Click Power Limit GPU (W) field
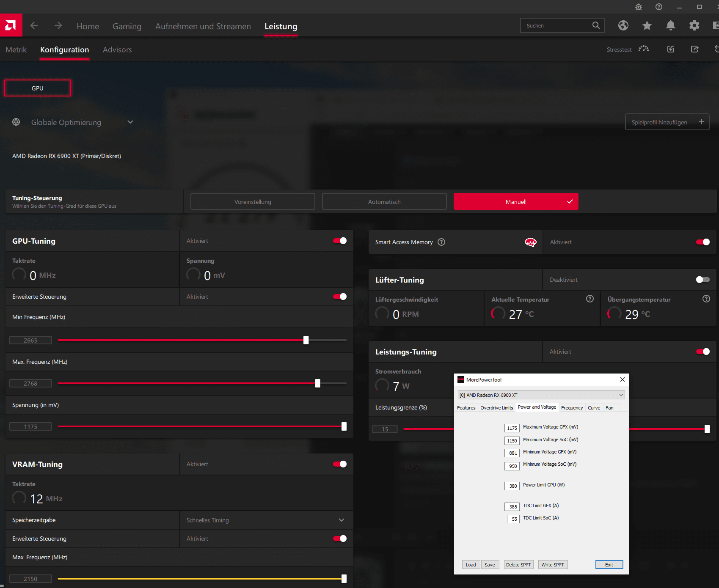 coord(512,486)
